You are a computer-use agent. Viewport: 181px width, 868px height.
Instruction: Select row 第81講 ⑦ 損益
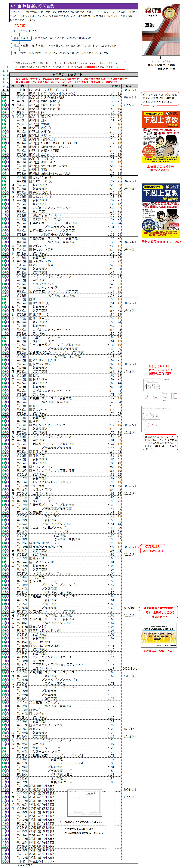pyautogui.click(x=69, y=398)
